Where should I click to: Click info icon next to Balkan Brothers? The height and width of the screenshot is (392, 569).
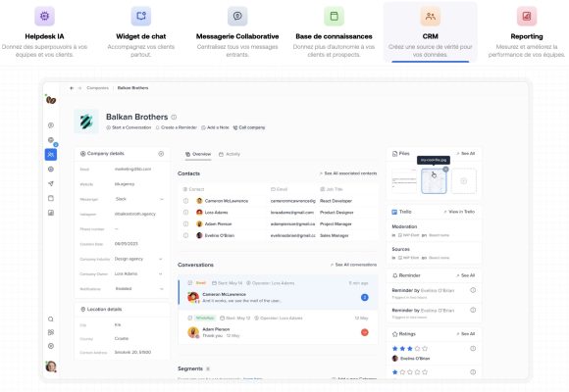[174, 118]
